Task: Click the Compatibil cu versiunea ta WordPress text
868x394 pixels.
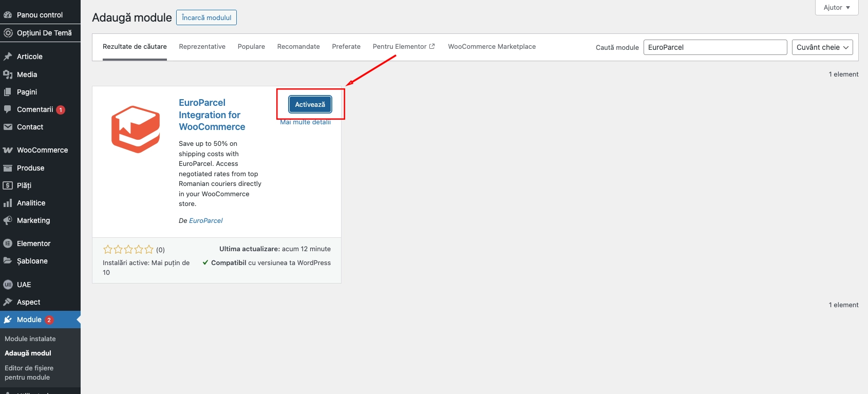Action: click(x=271, y=262)
